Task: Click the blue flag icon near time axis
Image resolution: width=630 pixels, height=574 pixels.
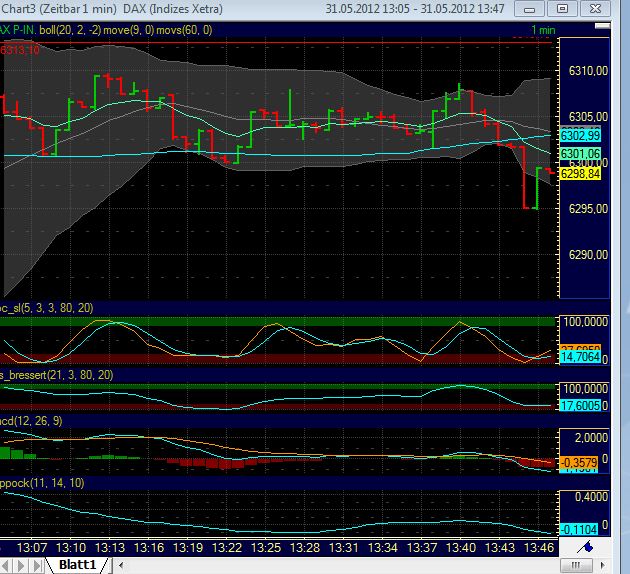Action: tap(585, 547)
